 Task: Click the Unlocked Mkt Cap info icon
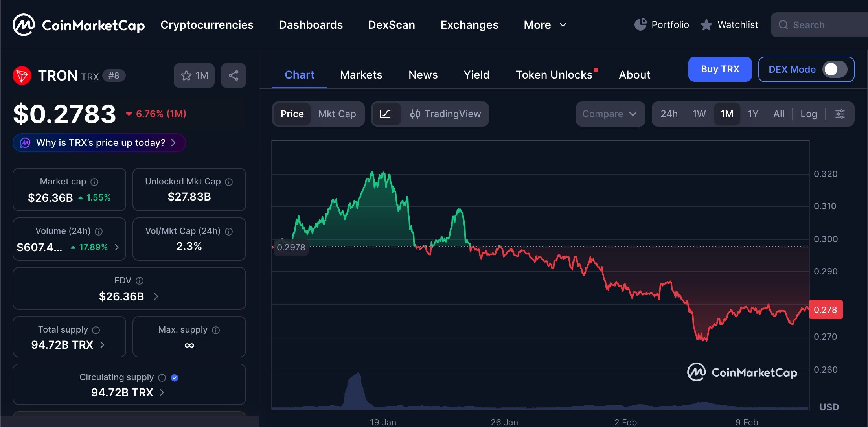pyautogui.click(x=229, y=182)
